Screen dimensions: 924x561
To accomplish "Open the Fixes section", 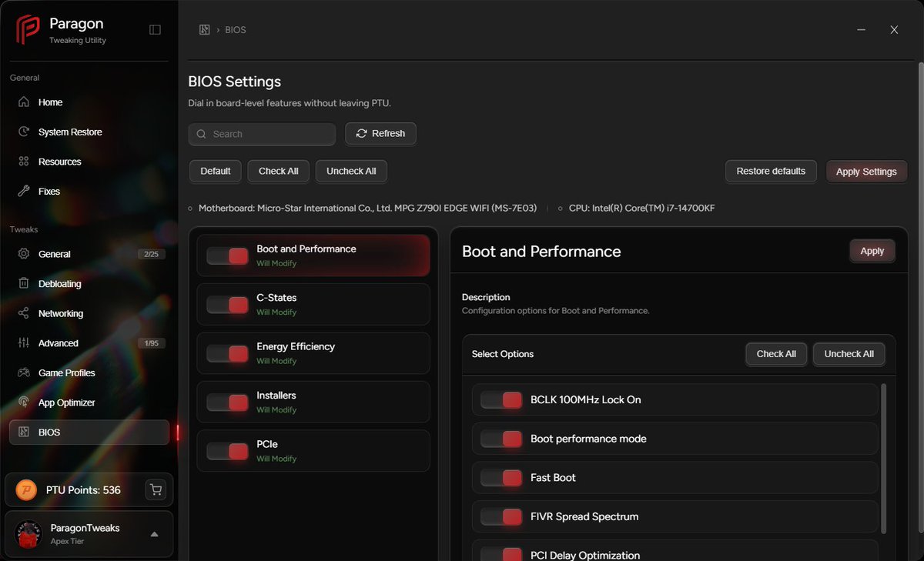I will [89, 192].
